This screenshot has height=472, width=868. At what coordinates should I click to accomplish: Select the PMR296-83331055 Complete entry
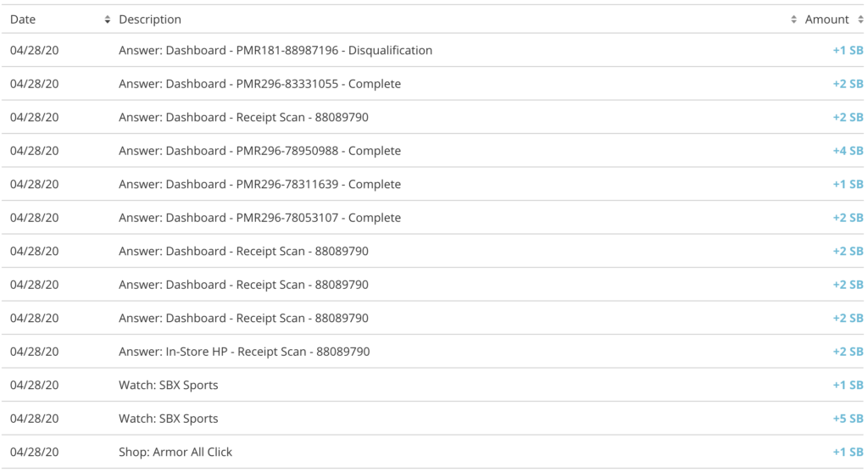tap(433, 84)
